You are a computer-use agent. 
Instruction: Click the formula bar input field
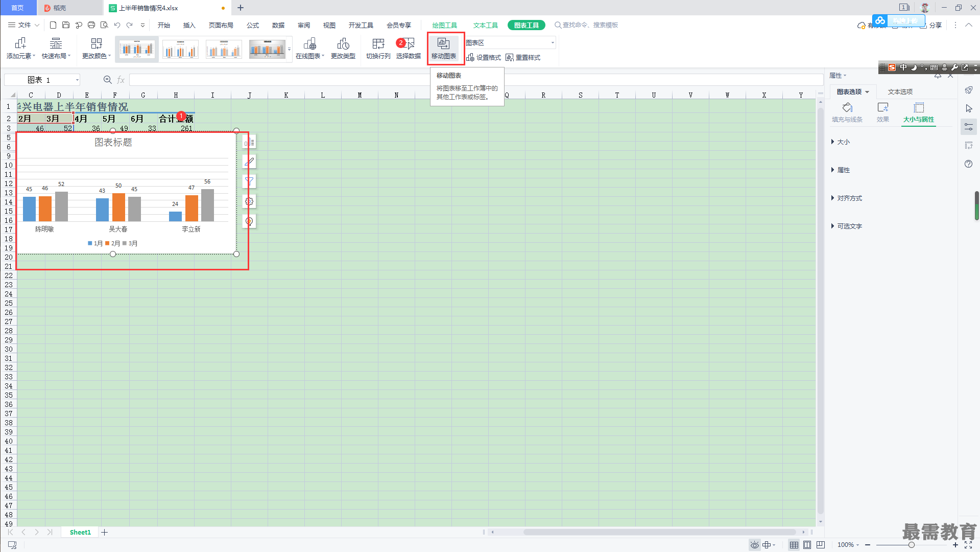(476, 80)
